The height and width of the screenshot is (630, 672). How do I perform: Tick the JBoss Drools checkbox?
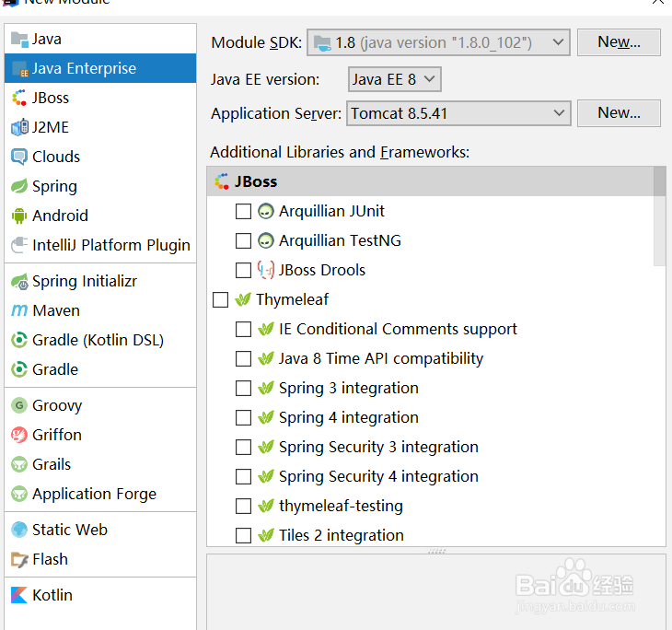point(243,270)
